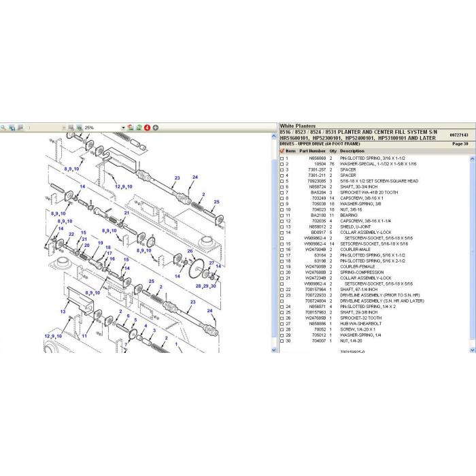Click the red house home icon
This screenshot has width=476, height=476.
131,128
